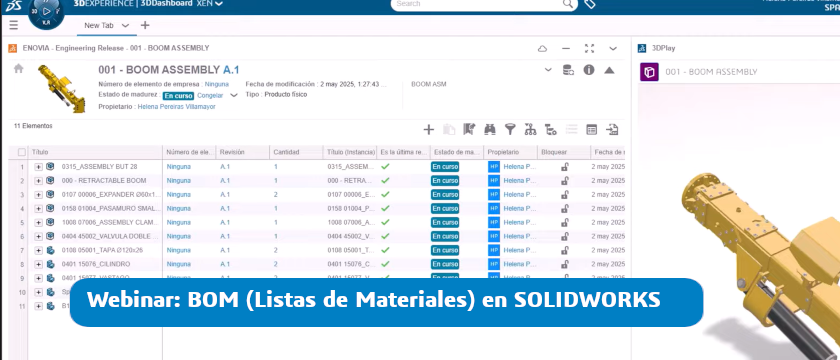Click the cloud icon in ENOVIA widget header
The width and height of the screenshot is (840, 360).
point(542,48)
